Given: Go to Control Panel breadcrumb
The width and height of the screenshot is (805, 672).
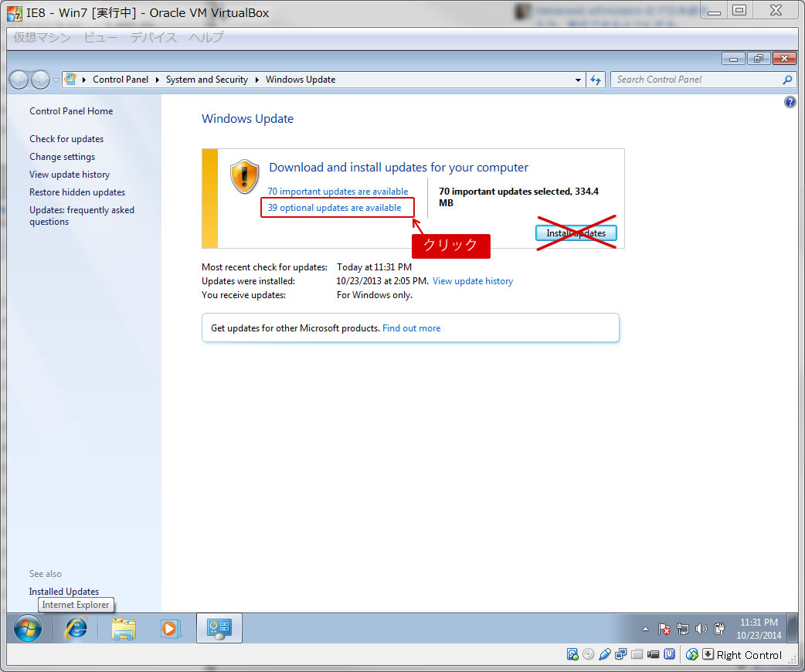Looking at the screenshot, I should [121, 80].
